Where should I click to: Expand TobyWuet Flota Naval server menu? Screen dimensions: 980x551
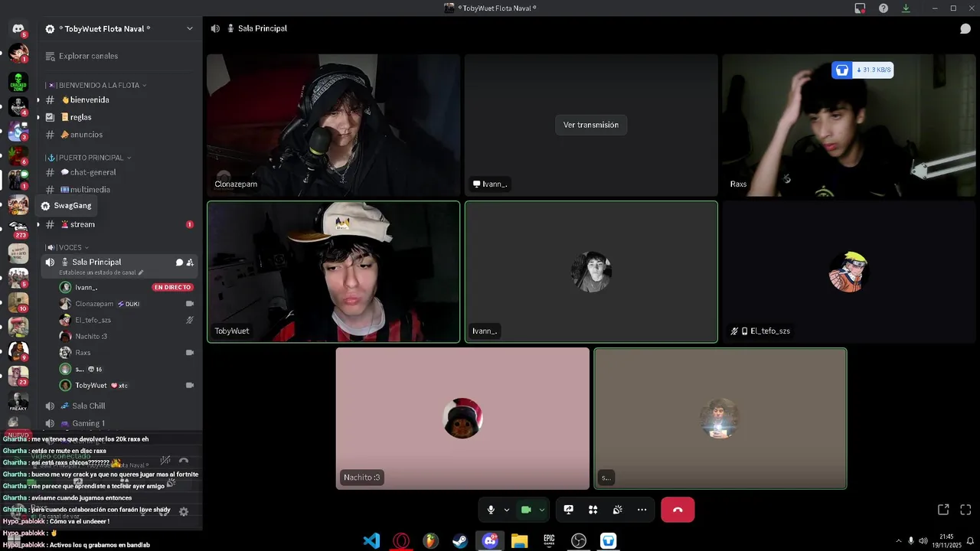pos(190,28)
